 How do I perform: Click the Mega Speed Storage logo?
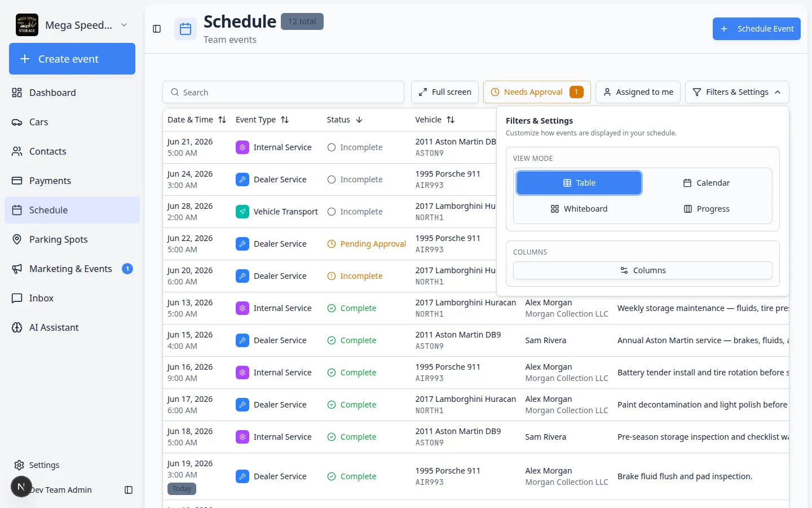[x=27, y=25]
